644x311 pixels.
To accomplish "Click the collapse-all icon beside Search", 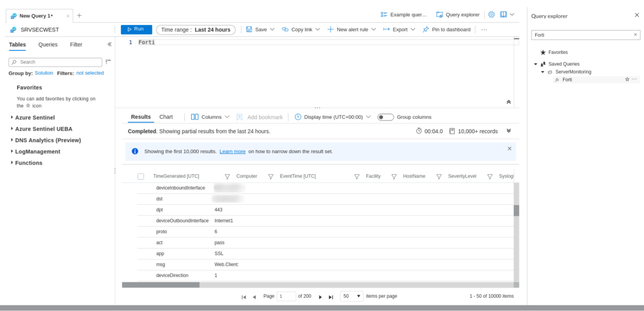I will 108,62.
